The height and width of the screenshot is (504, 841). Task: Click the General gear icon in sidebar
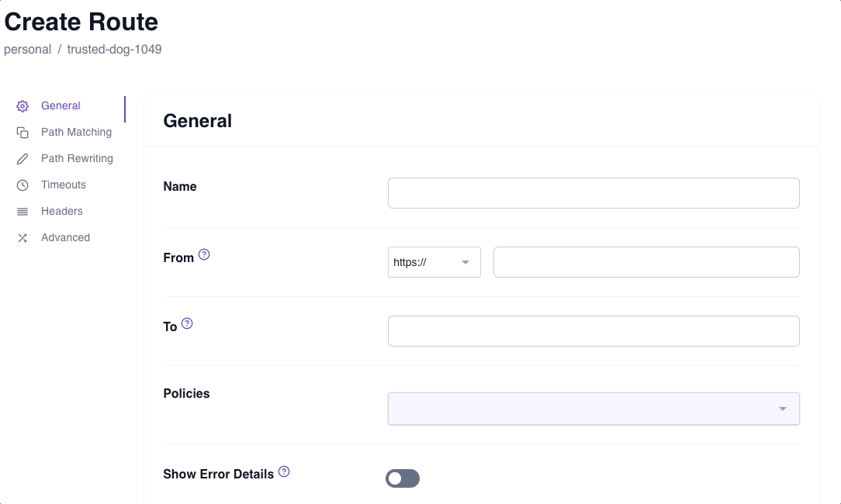[x=22, y=106]
